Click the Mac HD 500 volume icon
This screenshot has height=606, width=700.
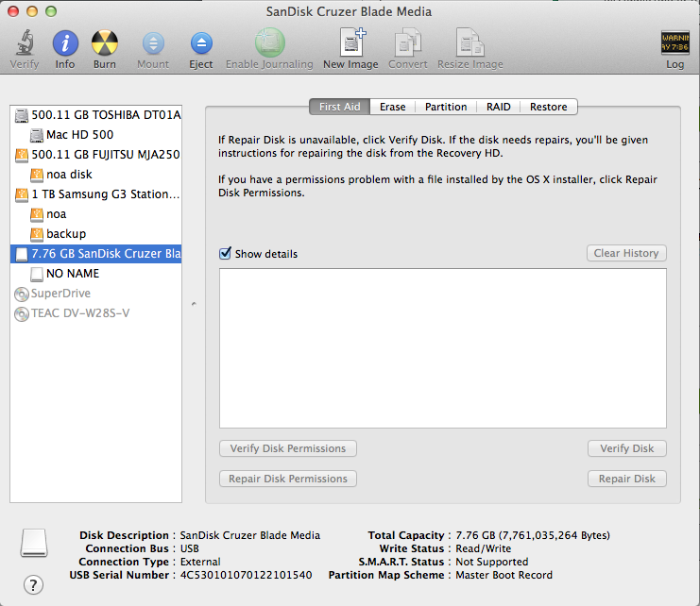pyautogui.click(x=37, y=135)
